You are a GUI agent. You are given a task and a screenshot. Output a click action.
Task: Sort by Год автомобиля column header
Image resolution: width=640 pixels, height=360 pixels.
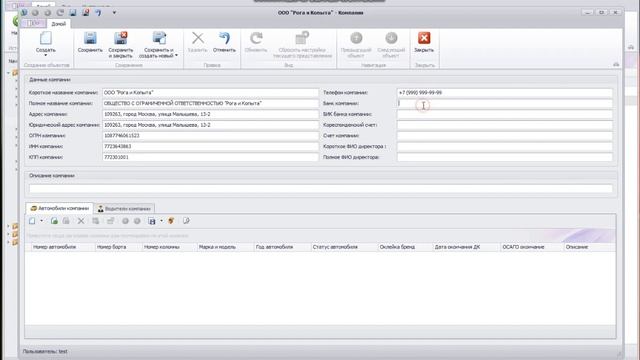[x=281, y=247]
